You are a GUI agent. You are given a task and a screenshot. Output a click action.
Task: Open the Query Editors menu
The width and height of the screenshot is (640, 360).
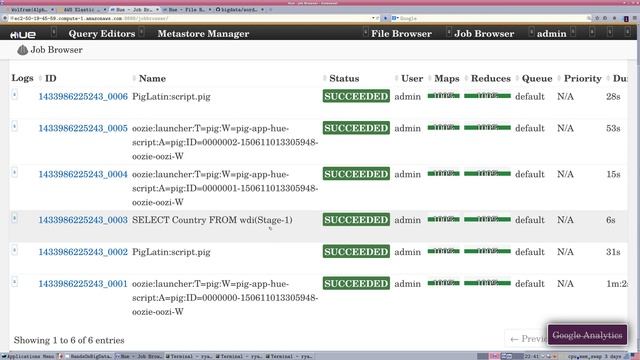102,33
